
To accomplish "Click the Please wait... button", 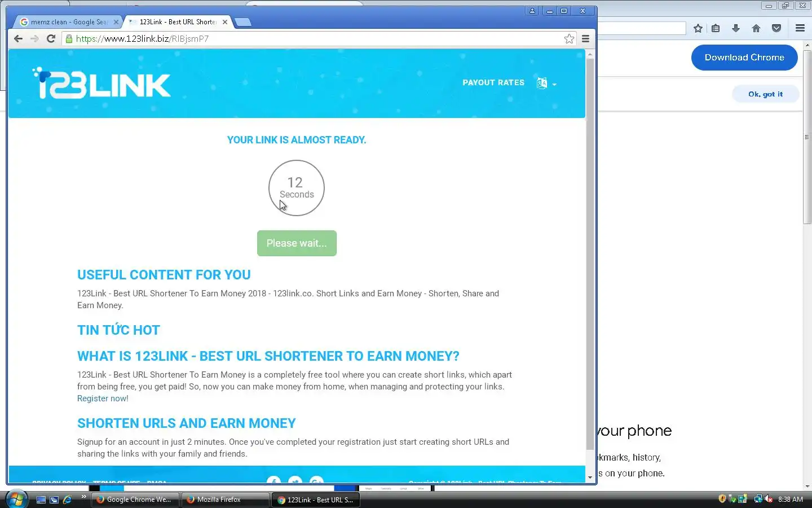I will [297, 243].
